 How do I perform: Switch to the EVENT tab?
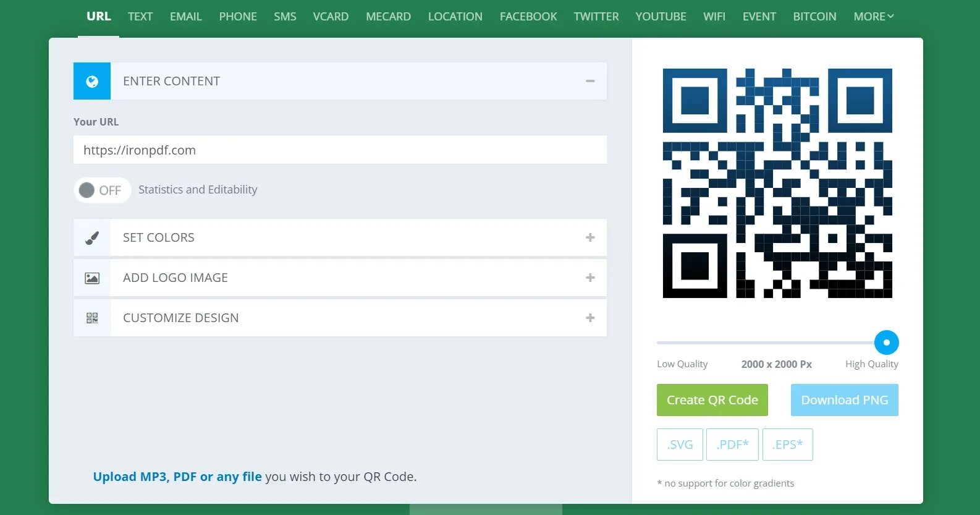pos(759,17)
